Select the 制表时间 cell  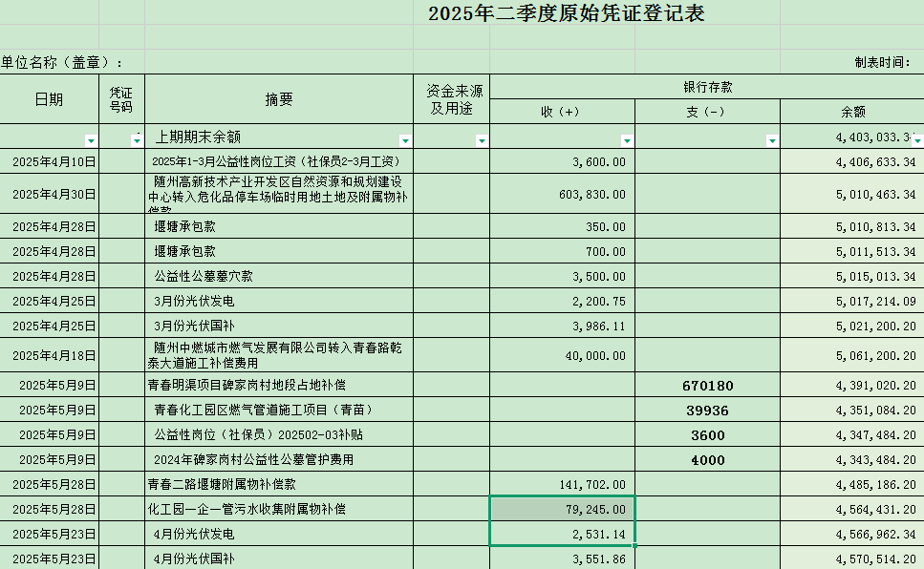881,62
